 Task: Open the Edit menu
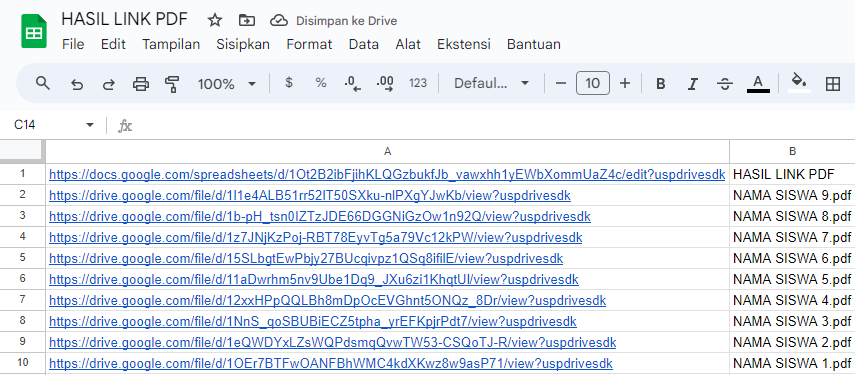click(113, 44)
